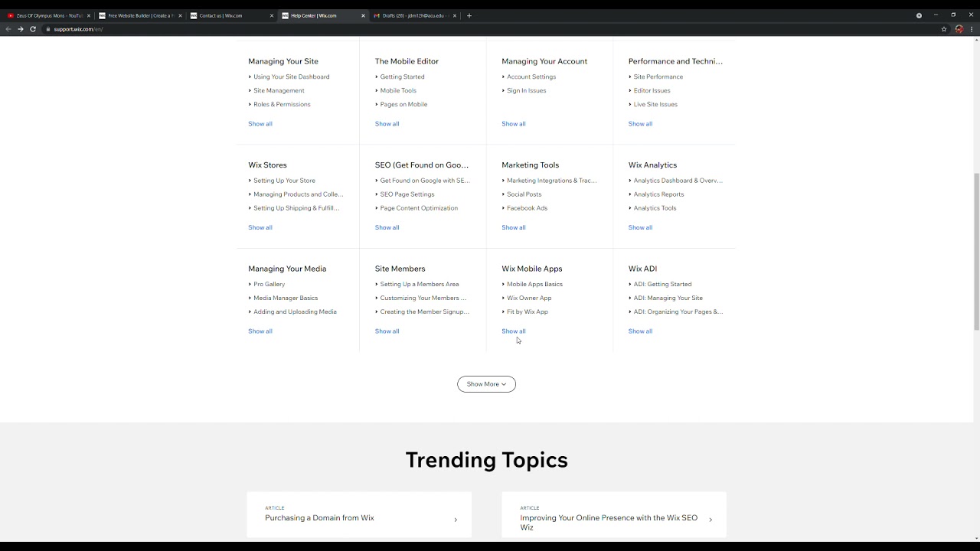Show all under Managing Your Account

(514, 124)
